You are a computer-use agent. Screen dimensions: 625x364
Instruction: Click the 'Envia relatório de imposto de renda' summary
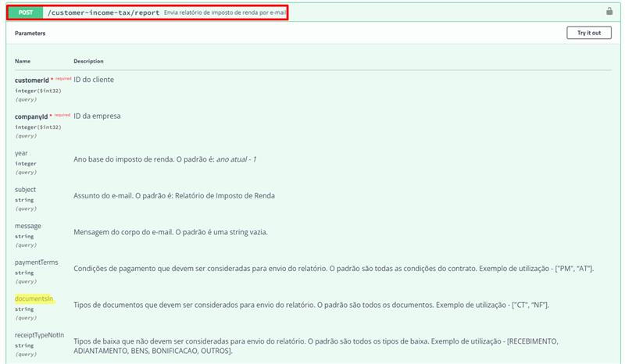coord(225,12)
